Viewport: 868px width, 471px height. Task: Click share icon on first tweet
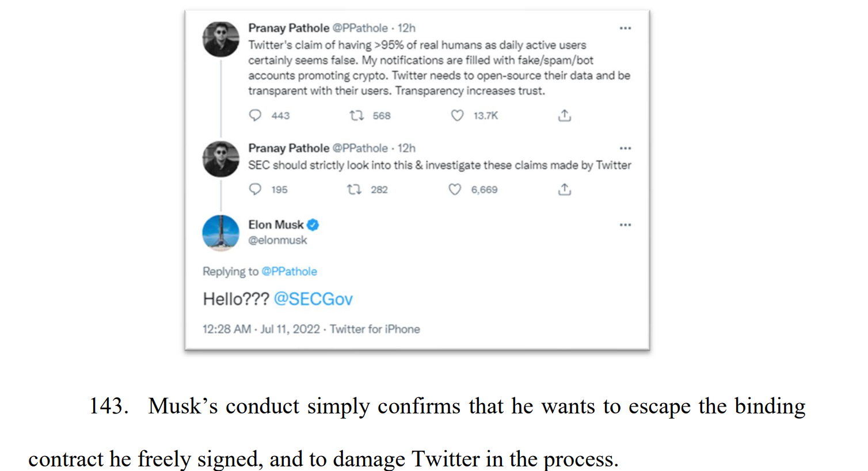coord(565,115)
